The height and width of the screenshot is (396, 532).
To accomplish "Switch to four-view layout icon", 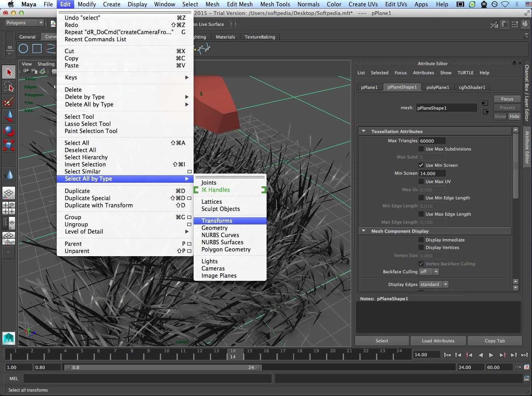I will [9, 208].
